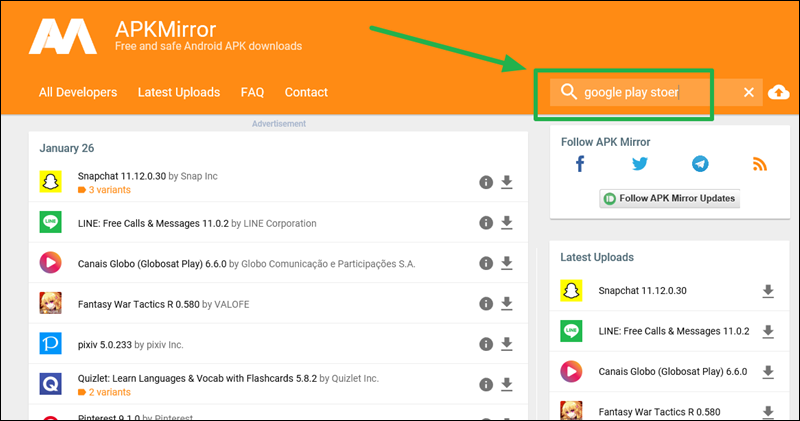The height and width of the screenshot is (421, 800).
Task: Click LINE icon in Latest Uploads sidebar
Action: [x=571, y=331]
